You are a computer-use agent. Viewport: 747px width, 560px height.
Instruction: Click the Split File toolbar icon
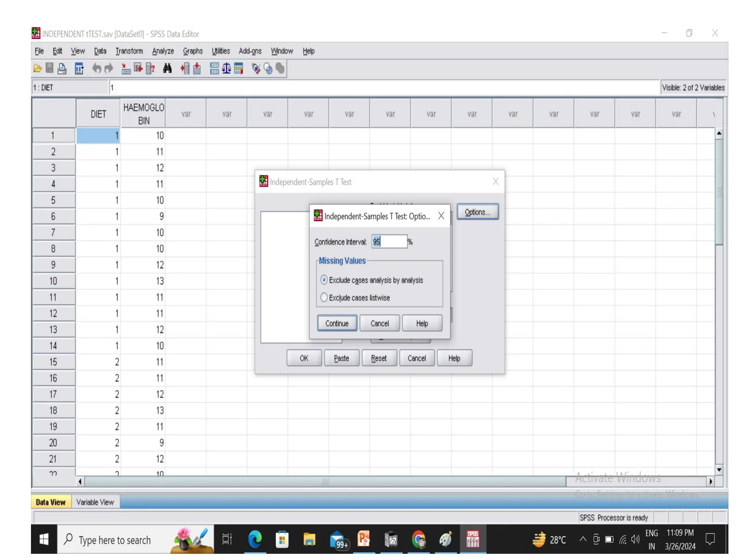pyautogui.click(x=214, y=68)
